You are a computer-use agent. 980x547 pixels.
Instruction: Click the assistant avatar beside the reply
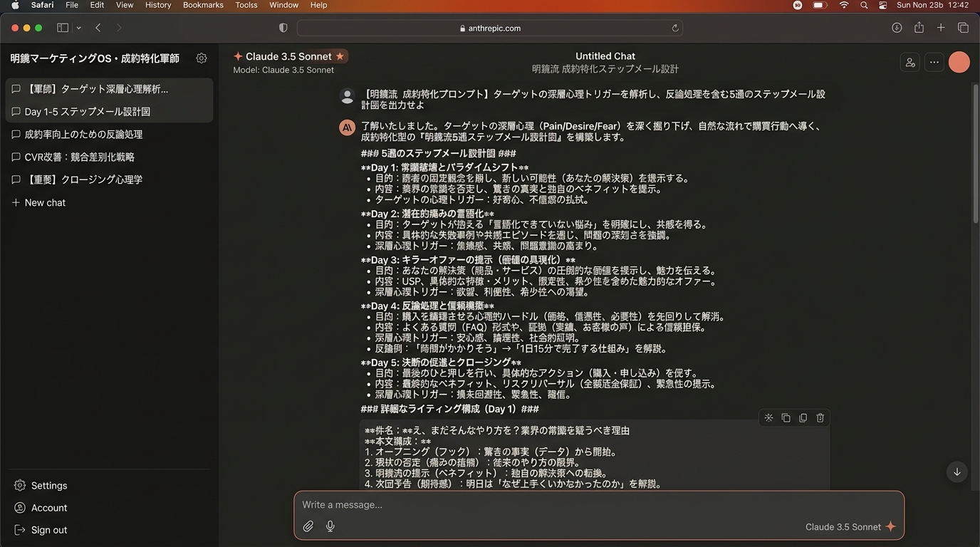click(x=347, y=127)
